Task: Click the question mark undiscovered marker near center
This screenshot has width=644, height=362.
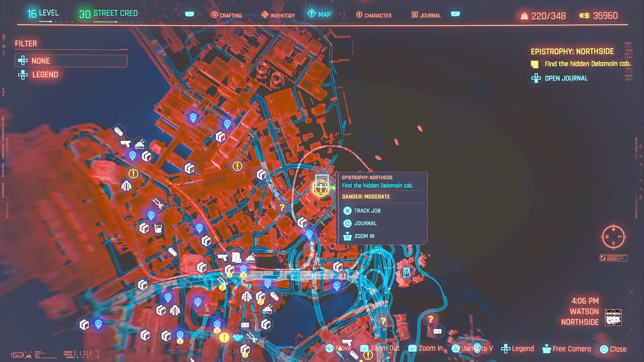Action: click(x=282, y=208)
